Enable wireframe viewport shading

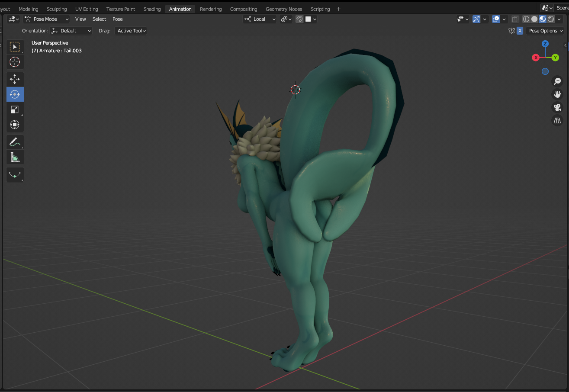click(526, 19)
